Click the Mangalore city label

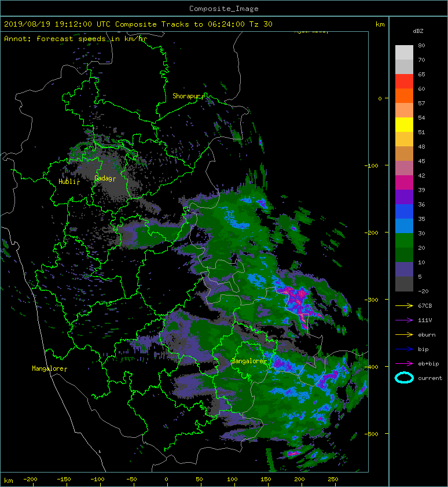(48, 368)
